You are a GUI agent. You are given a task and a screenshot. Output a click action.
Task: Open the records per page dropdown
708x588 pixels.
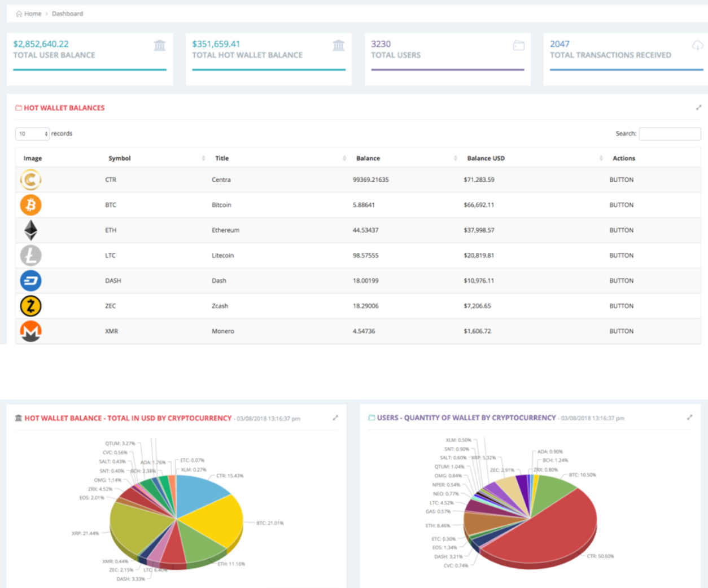coord(32,134)
